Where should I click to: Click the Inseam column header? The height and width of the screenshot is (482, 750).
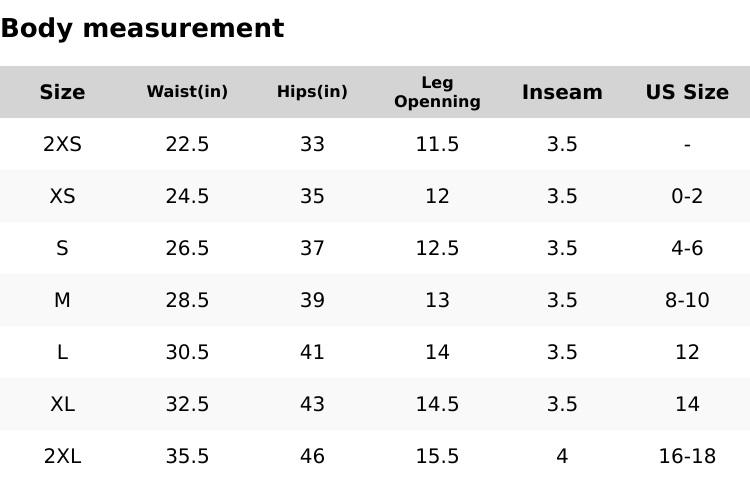click(x=562, y=92)
